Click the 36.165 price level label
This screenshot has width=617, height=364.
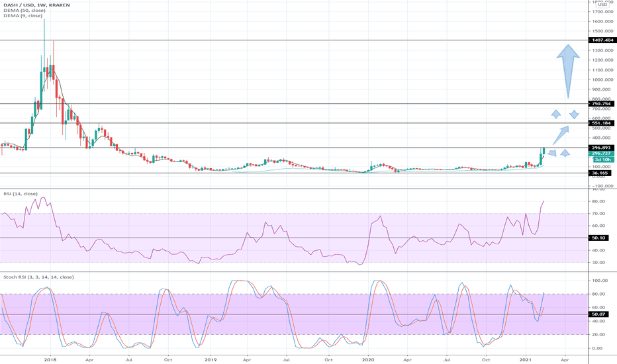[x=600, y=173]
